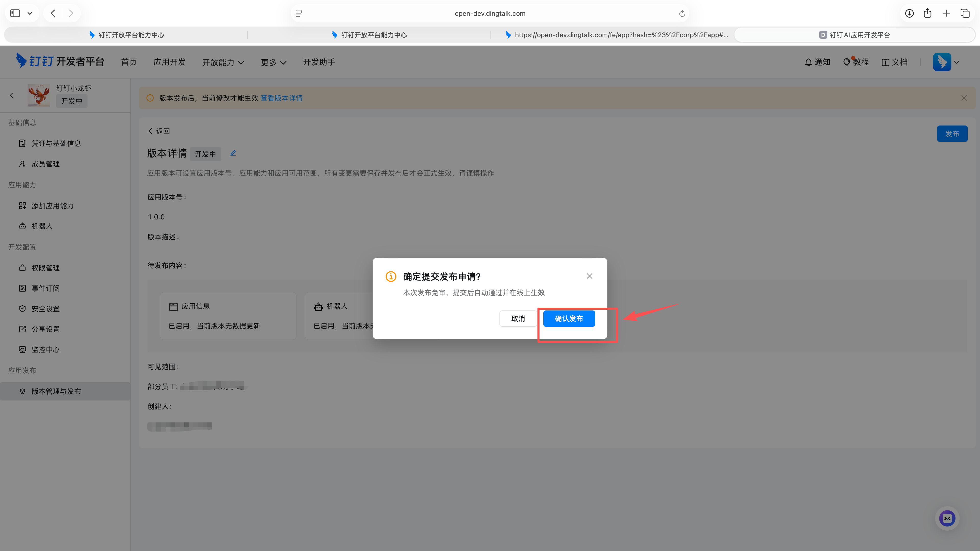This screenshot has width=980, height=551.
Task: Open the 安全设置 panel
Action: coord(45,308)
